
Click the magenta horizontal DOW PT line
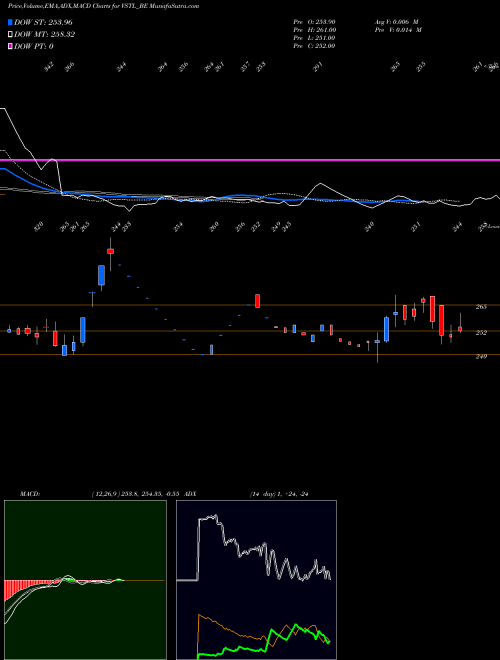coord(250,160)
